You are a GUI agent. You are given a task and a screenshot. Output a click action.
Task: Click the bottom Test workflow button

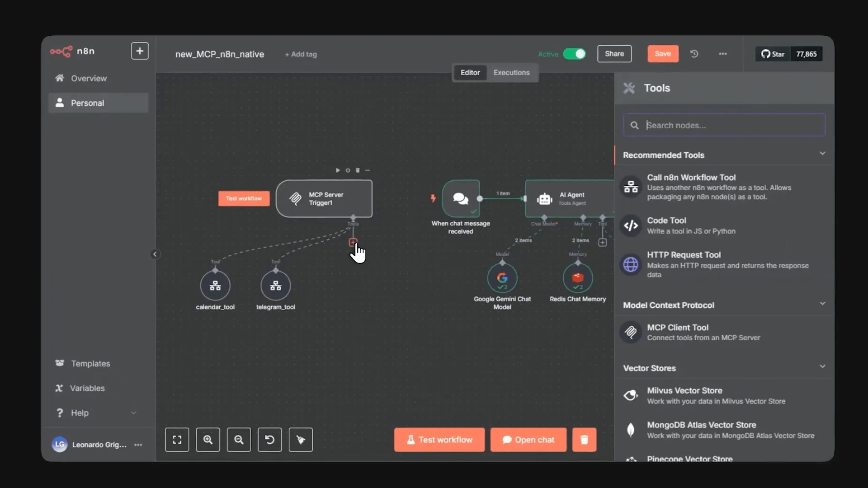(439, 440)
